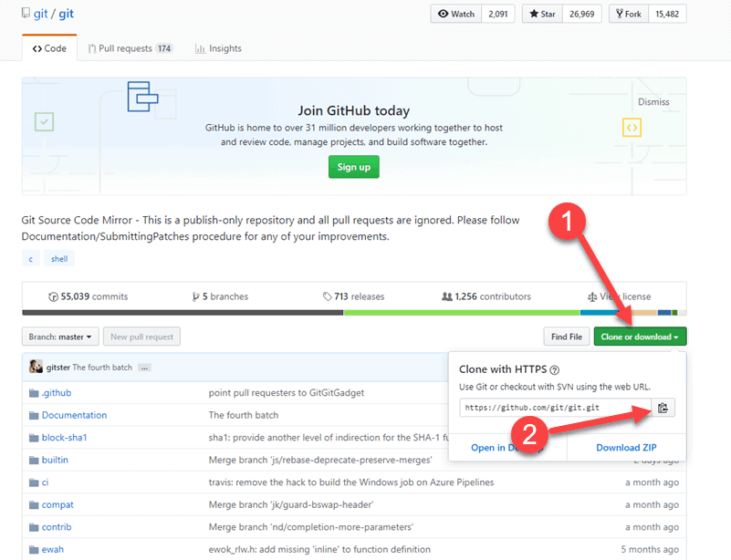The height and width of the screenshot is (560, 731).
Task: Click the 'c' topic tag
Action: pos(31,259)
